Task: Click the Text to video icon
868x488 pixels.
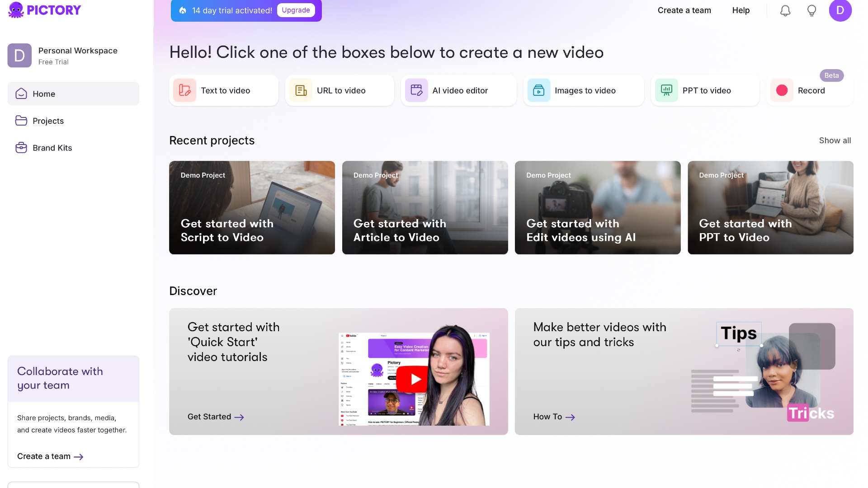Action: coord(185,90)
